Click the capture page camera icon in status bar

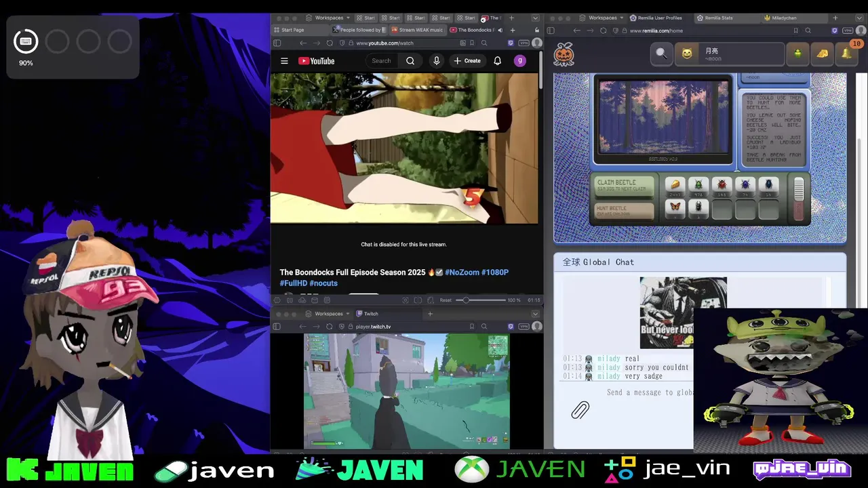coord(406,300)
